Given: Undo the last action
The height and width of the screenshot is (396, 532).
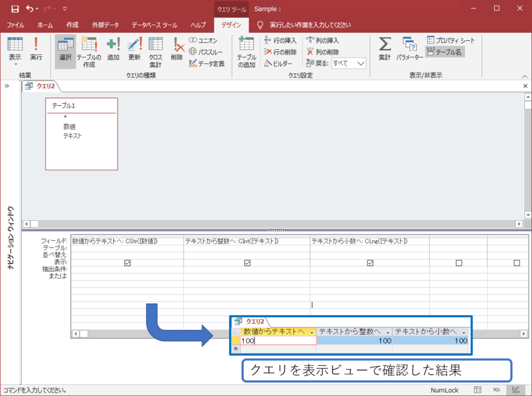Looking at the screenshot, I should coord(30,9).
